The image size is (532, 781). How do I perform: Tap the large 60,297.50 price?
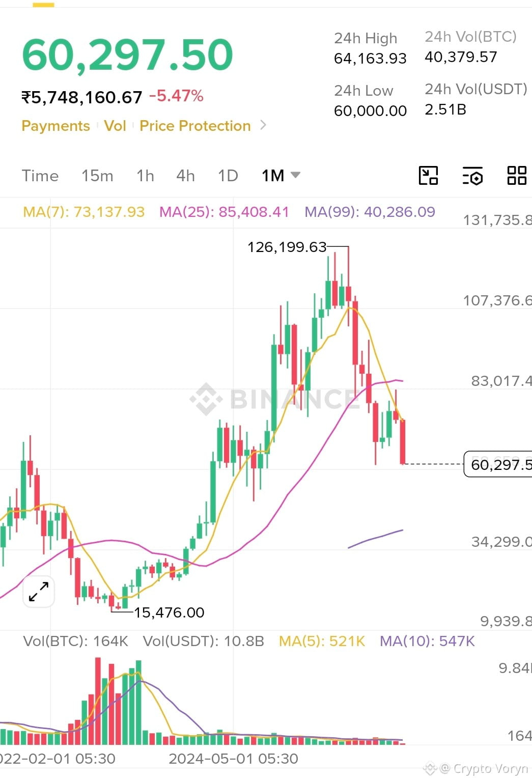(127, 54)
